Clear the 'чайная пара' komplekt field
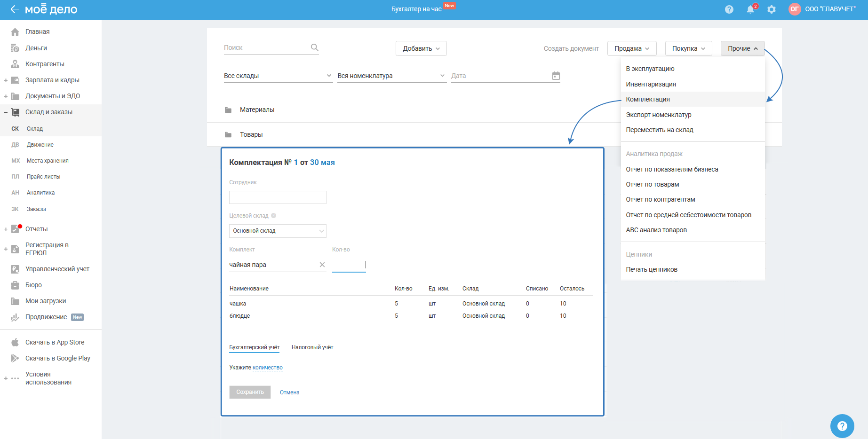 coord(322,265)
